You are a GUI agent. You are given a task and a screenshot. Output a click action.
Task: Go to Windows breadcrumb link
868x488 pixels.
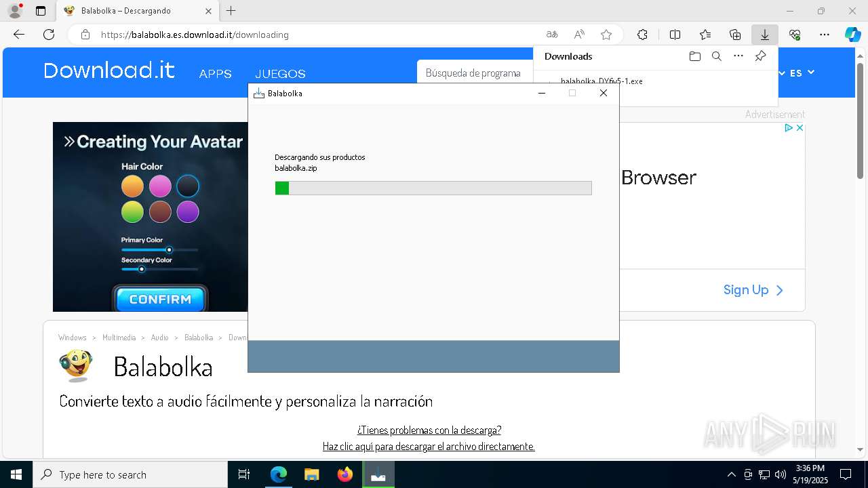pos(73,338)
